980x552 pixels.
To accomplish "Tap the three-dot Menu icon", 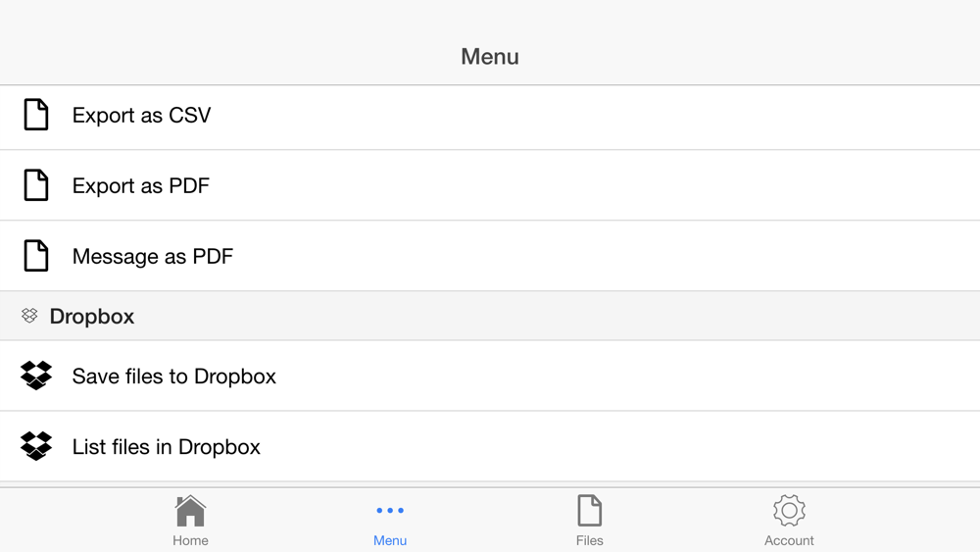I will (x=390, y=511).
